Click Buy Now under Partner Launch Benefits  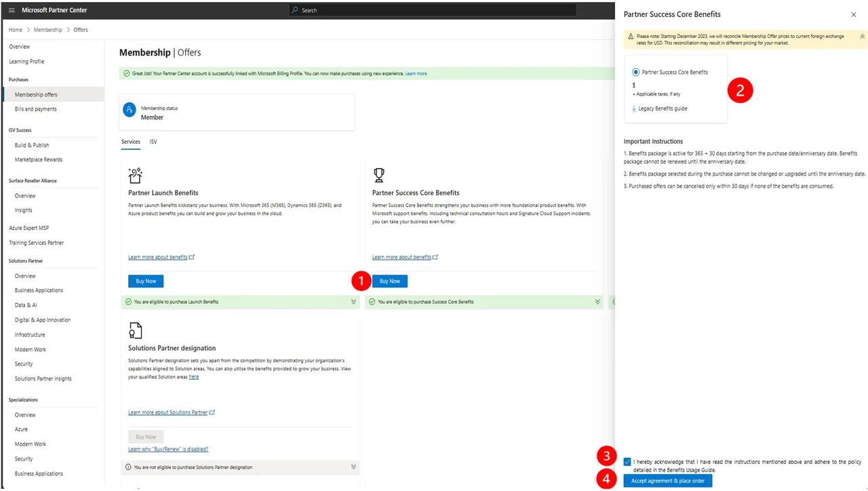[145, 281]
